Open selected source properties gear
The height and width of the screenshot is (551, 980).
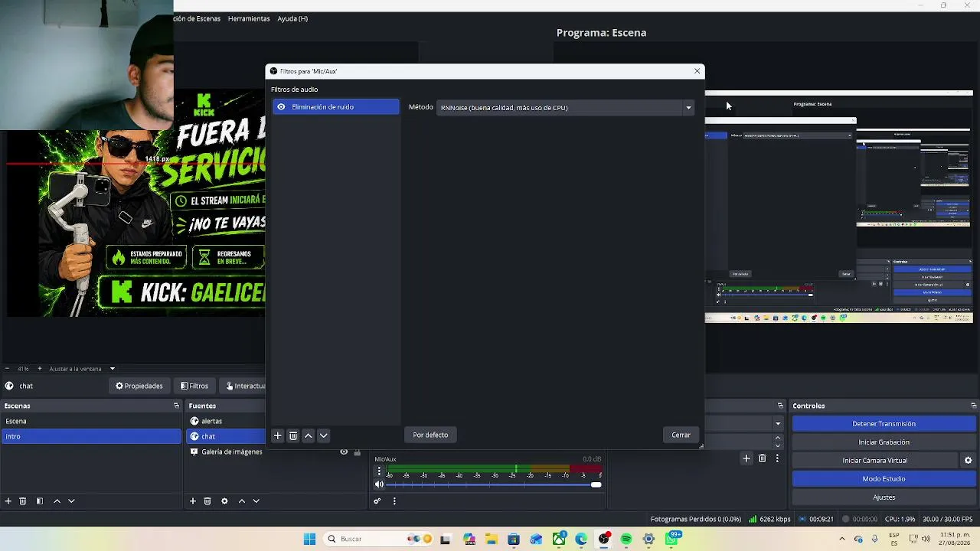[224, 501]
